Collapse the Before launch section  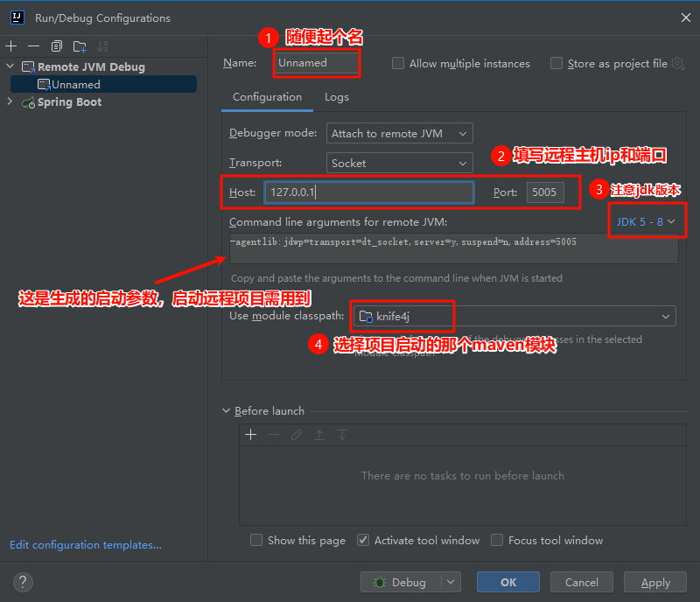227,411
